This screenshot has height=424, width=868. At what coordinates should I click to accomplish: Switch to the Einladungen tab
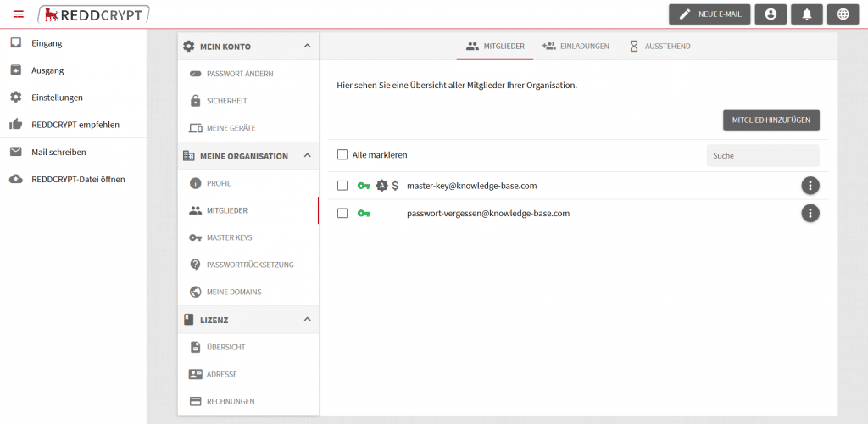(x=576, y=46)
